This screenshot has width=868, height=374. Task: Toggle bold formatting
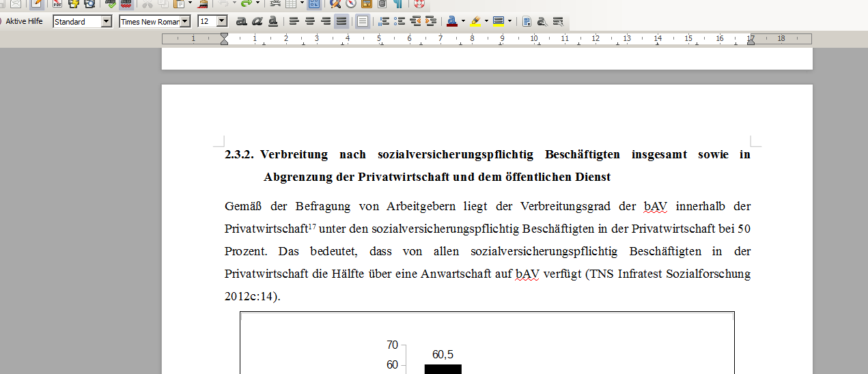pyautogui.click(x=241, y=21)
